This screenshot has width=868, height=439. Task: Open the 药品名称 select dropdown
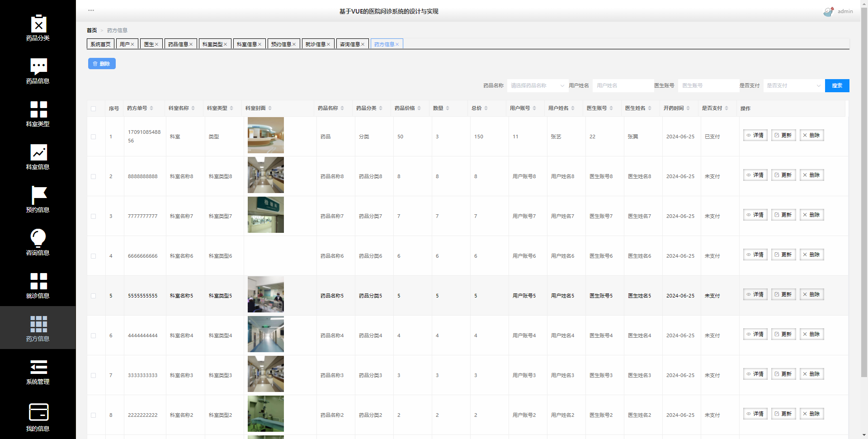coord(537,85)
